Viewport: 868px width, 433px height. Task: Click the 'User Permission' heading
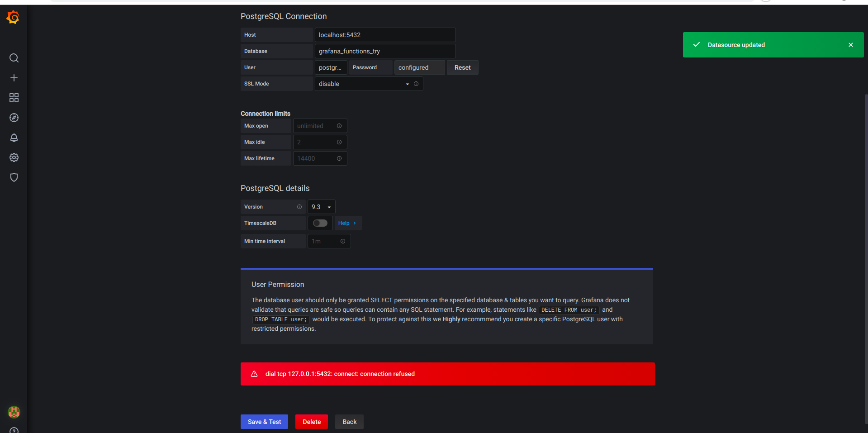(x=278, y=285)
